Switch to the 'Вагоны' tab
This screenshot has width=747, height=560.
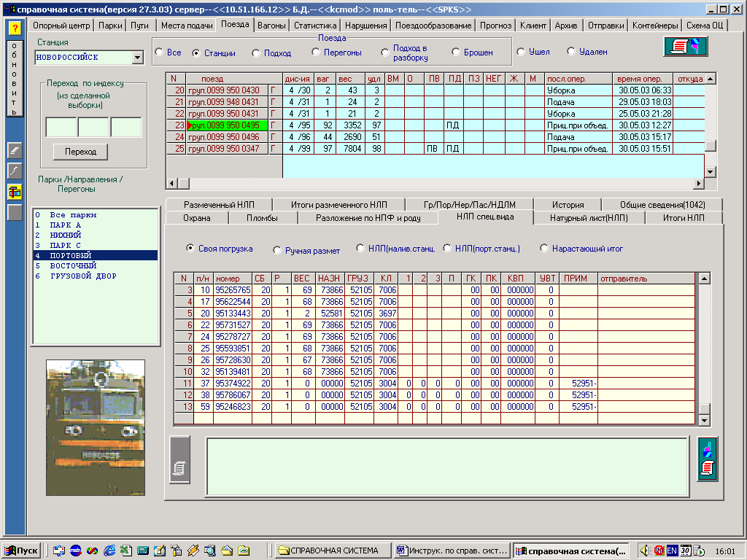tap(271, 26)
